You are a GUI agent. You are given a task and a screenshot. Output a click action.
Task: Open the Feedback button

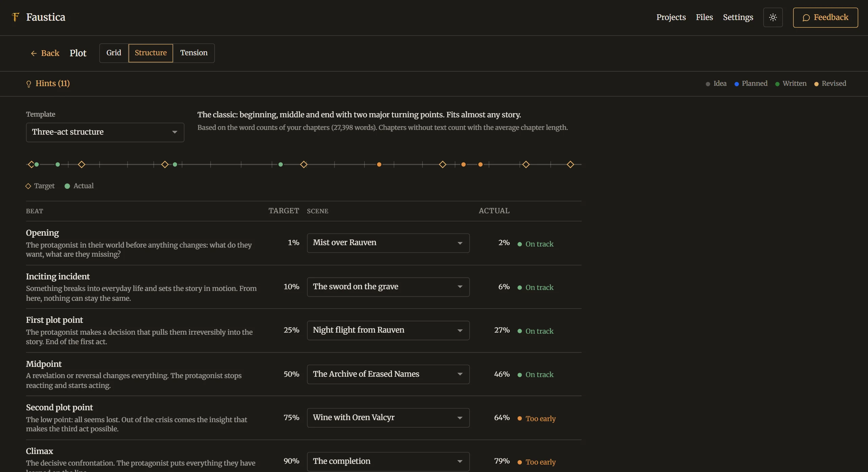825,17
